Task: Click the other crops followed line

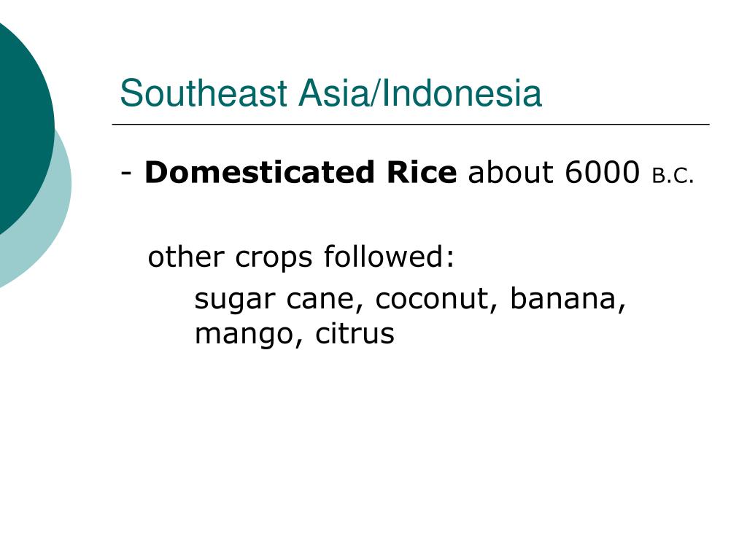Action: tap(301, 257)
